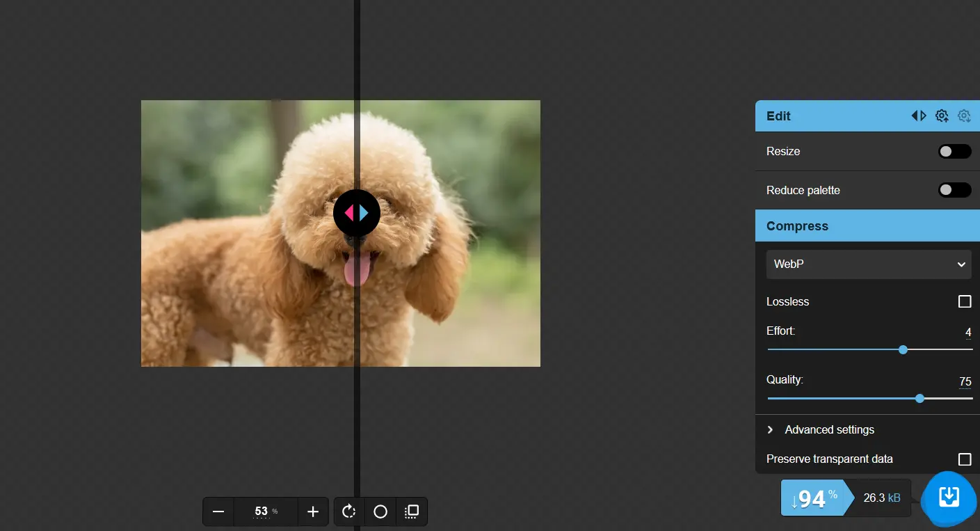Image resolution: width=980 pixels, height=531 pixels.
Task: Click the Quality slider handle
Action: [919, 398]
